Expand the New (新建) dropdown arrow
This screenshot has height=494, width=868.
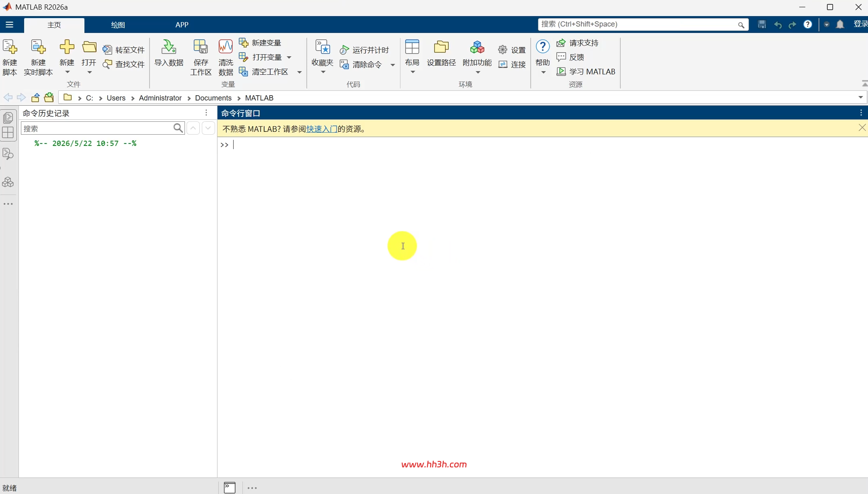(68, 72)
